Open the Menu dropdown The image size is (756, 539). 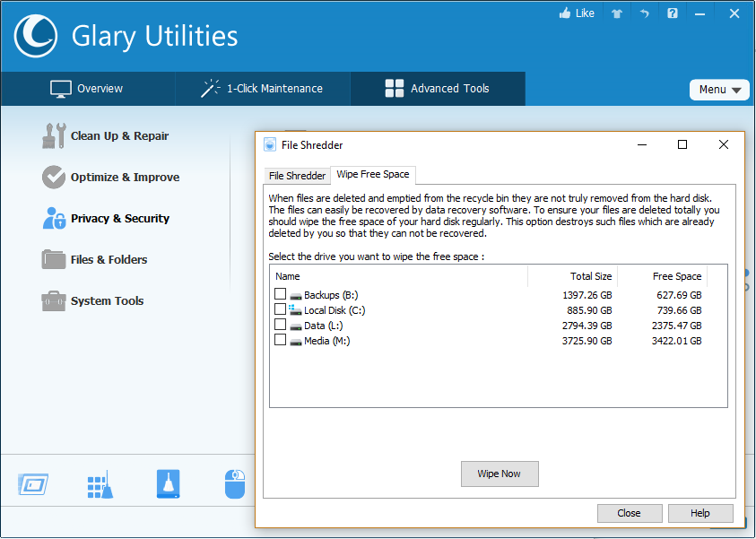click(x=719, y=90)
